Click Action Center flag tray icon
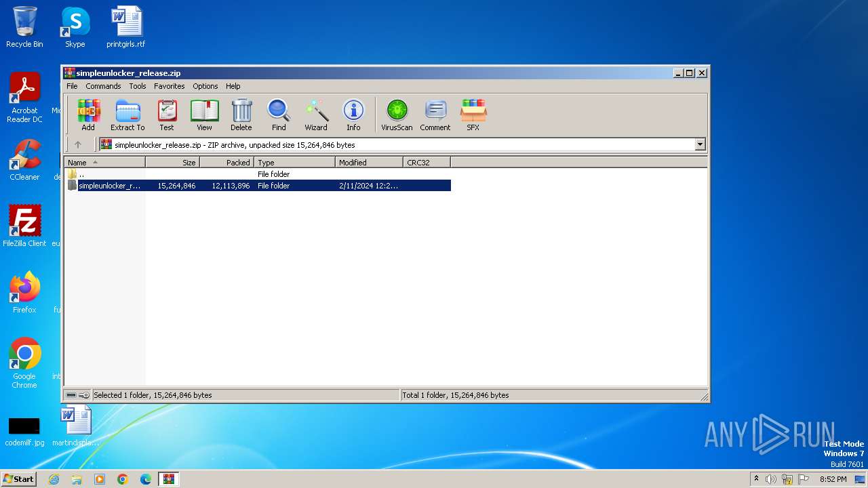868x488 pixels. coord(803,479)
